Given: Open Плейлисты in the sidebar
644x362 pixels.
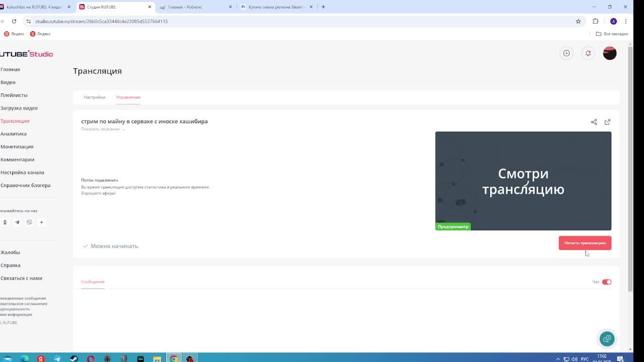Looking at the screenshot, I should [14, 95].
